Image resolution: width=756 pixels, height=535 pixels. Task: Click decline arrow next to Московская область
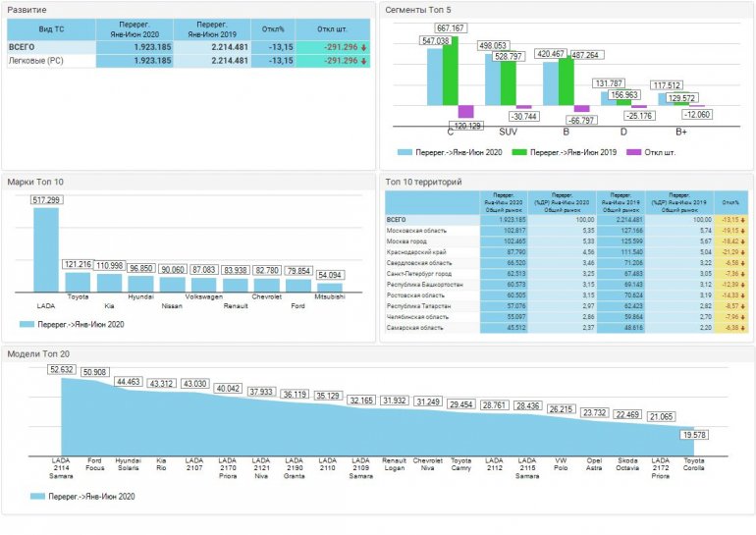(742, 229)
